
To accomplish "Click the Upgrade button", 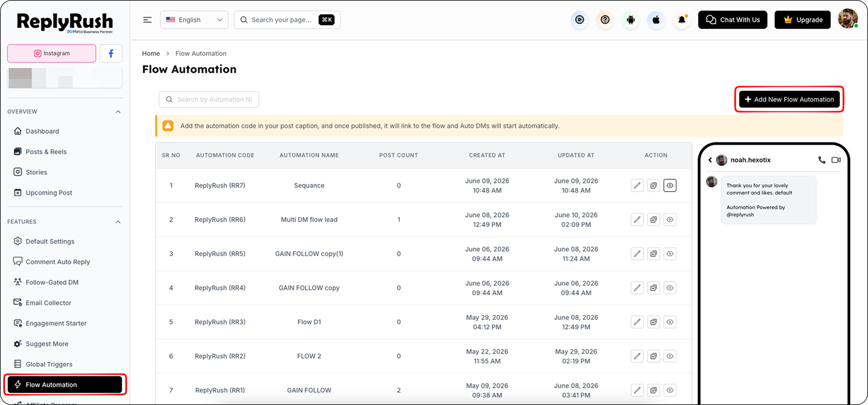I will click(803, 20).
